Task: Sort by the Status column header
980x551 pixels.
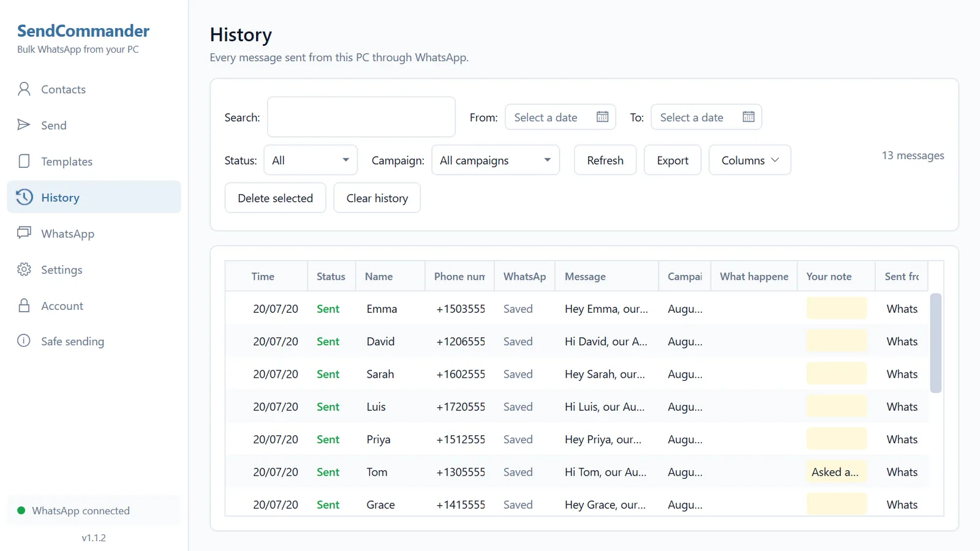Action: 331,276
